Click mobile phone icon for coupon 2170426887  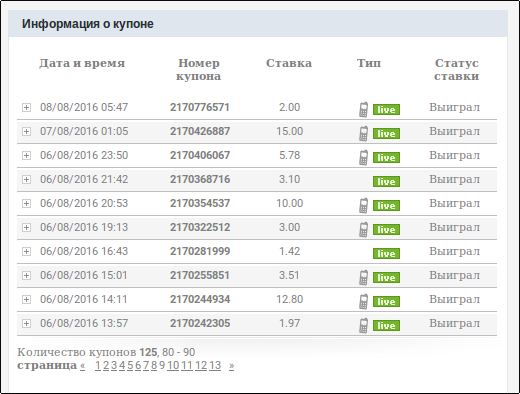tap(364, 133)
